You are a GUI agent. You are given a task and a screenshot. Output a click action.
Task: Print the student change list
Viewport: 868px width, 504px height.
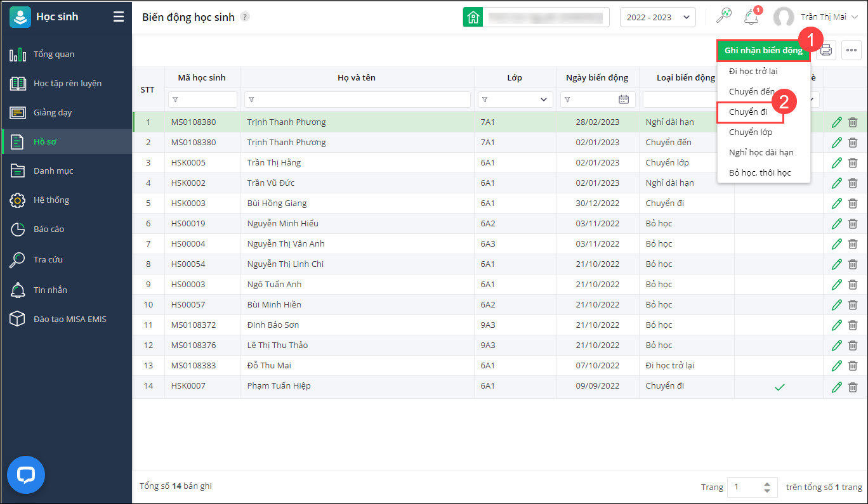(826, 50)
